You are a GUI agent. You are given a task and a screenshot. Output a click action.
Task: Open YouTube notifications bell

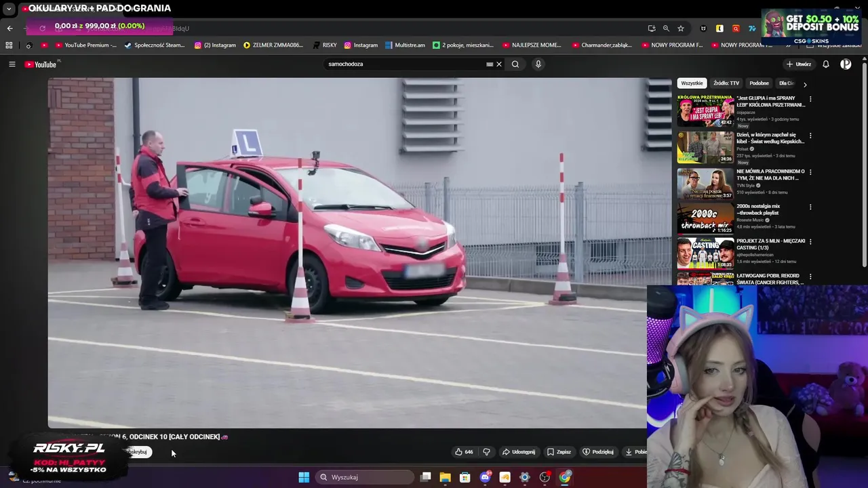[x=826, y=64]
